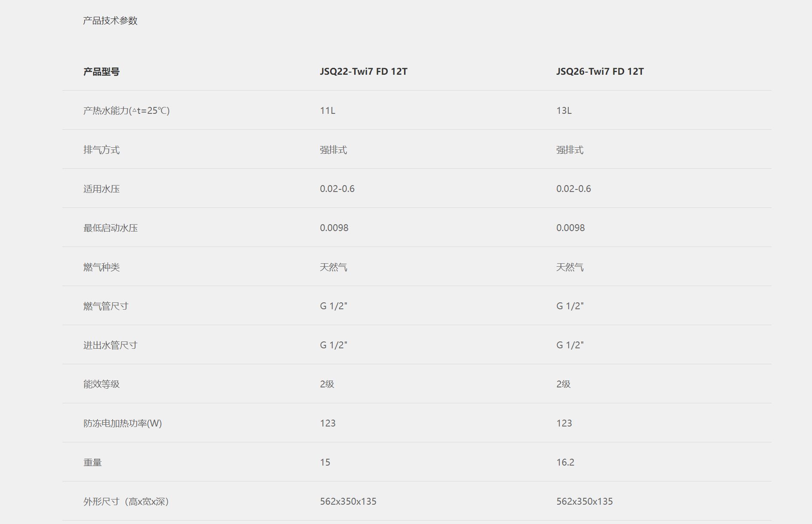Click the 产热水能力 row label
Viewport: 812px width, 524px height.
(x=126, y=111)
